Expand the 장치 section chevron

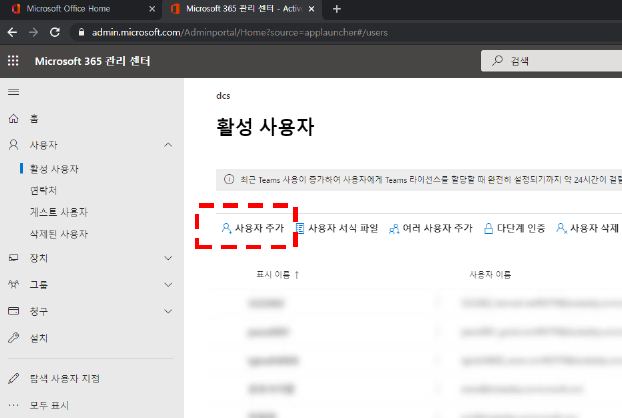168,258
